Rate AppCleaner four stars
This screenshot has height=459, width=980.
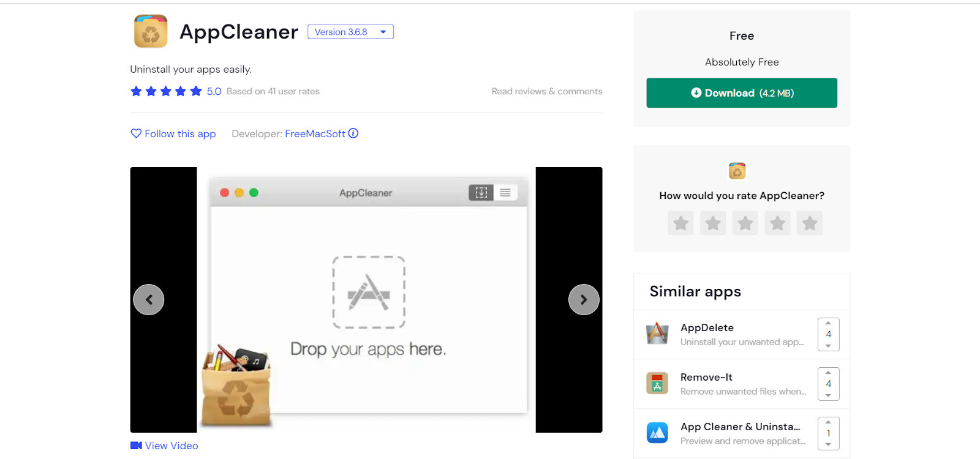point(778,223)
